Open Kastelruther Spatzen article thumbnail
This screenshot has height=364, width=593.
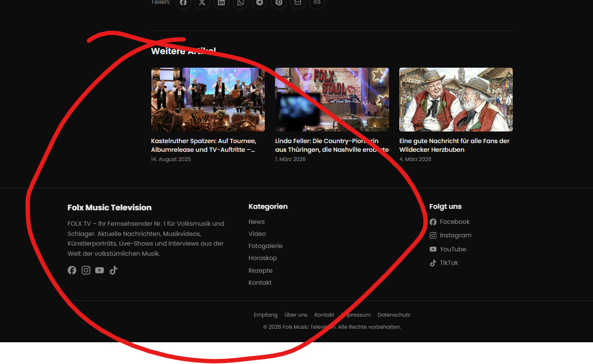click(x=208, y=100)
